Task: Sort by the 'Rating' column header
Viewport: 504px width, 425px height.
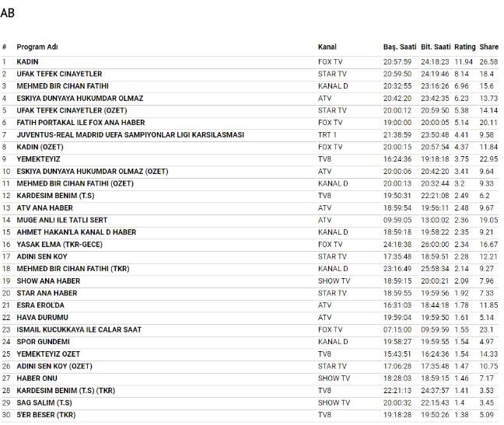Action: [x=464, y=47]
